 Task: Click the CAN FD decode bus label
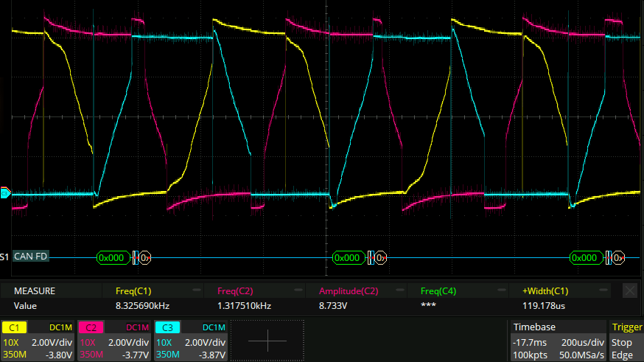click(x=31, y=257)
